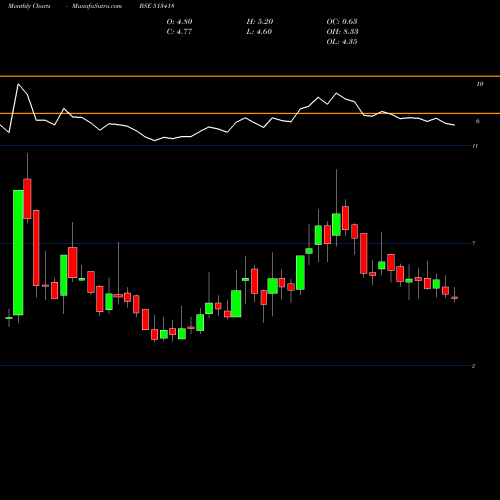Click price axis label '7'
Image resolution: width=500 pixels, height=500 pixels.
tap(474, 244)
